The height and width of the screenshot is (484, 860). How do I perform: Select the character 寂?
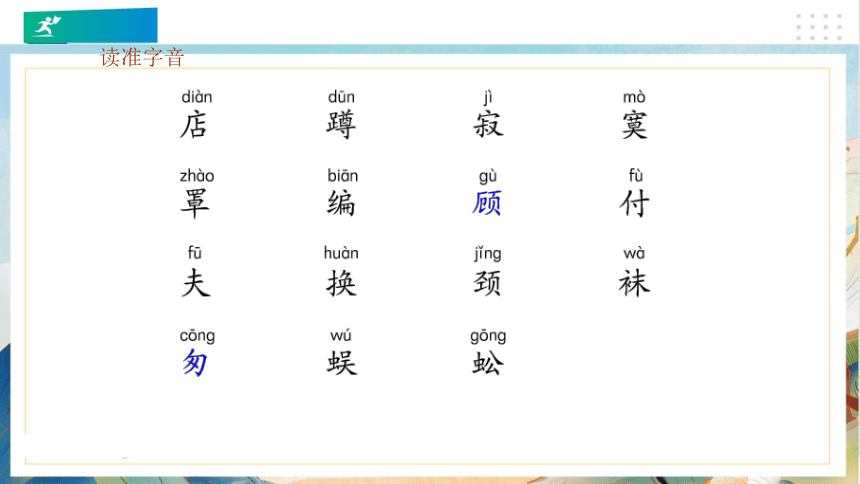[488, 125]
